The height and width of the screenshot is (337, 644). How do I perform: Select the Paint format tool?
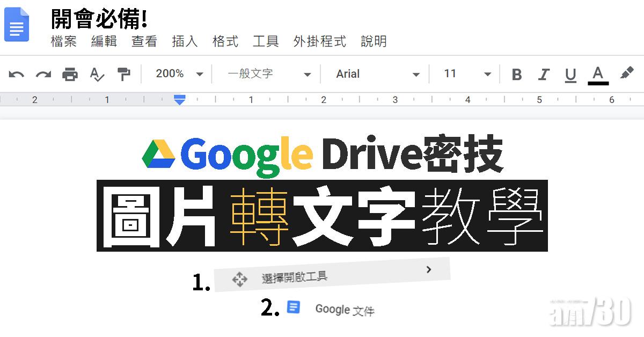click(x=124, y=74)
